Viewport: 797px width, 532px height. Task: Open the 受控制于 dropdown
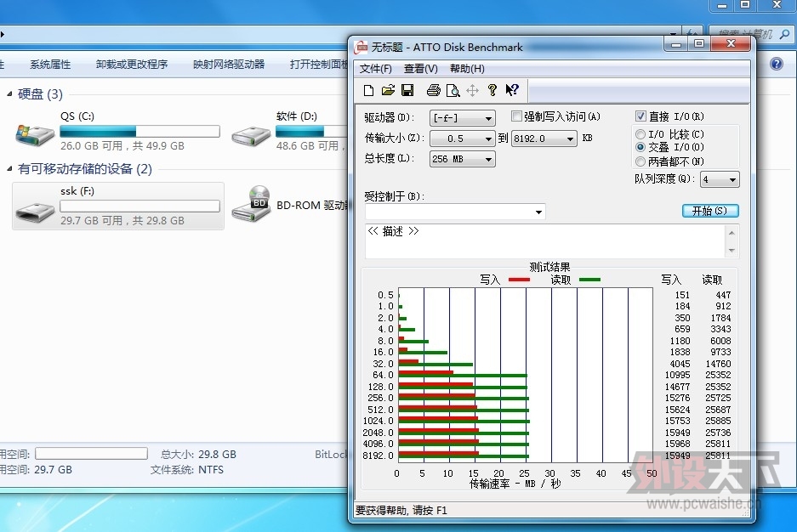[x=455, y=212]
